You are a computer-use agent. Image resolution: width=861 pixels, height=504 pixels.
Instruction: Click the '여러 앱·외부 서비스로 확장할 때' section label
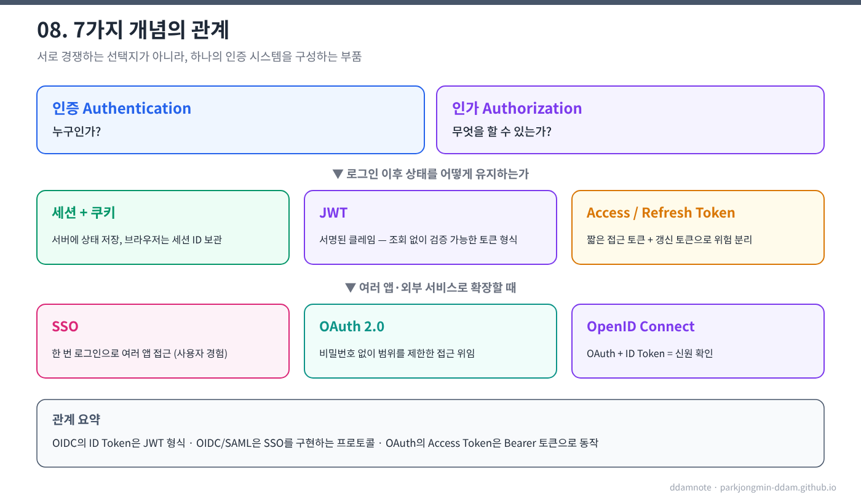click(x=430, y=288)
